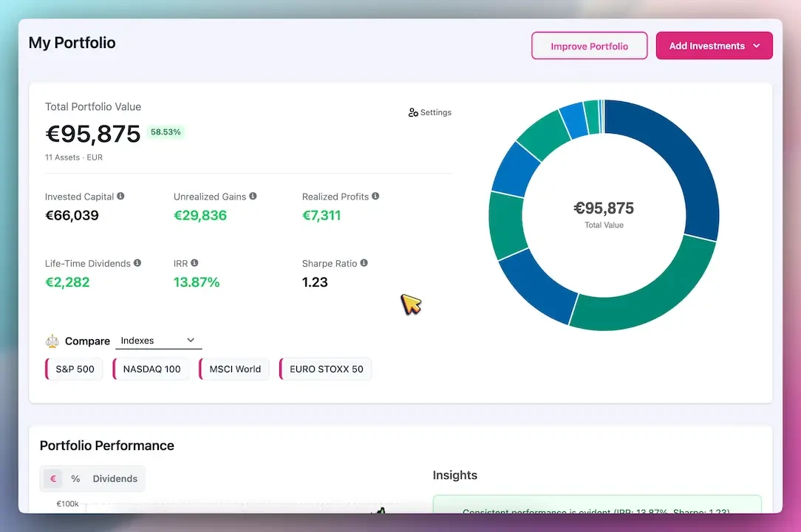Click the €29,836 unrealized gains value
The image size is (801, 532).
pyautogui.click(x=200, y=216)
